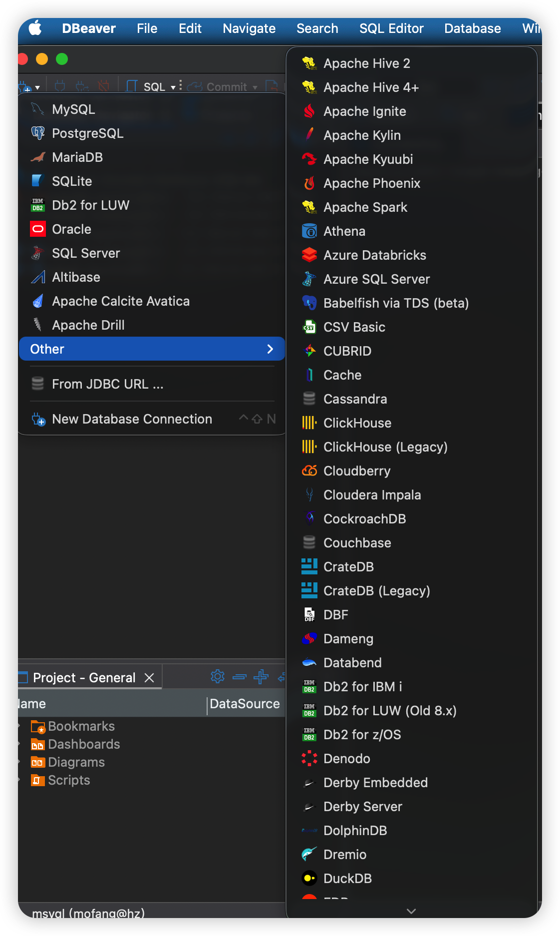Click the collapse-all icon in Project panel
Image resolution: width=560 pixels, height=936 pixels.
click(x=240, y=677)
